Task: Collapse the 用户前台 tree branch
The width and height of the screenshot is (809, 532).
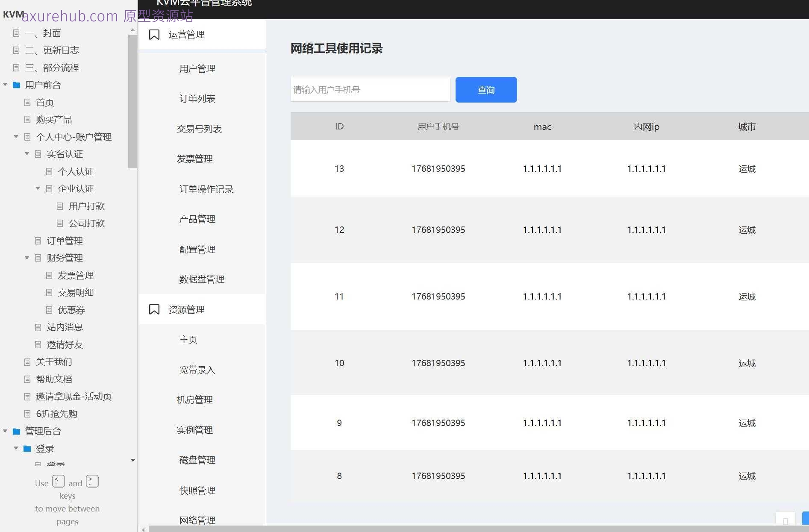Action: [x=5, y=85]
